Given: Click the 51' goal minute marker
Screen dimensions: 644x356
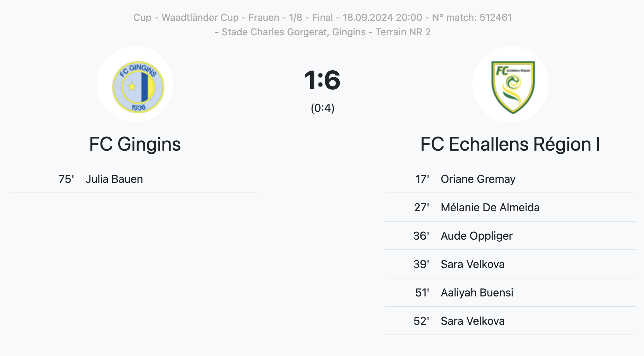Looking at the screenshot, I should coord(422,293).
